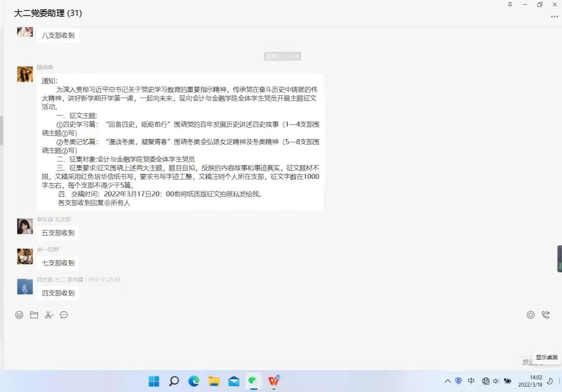Click the long 通知 announcement message
Image resolution: width=562 pixels, height=392 pixels.
click(180, 141)
